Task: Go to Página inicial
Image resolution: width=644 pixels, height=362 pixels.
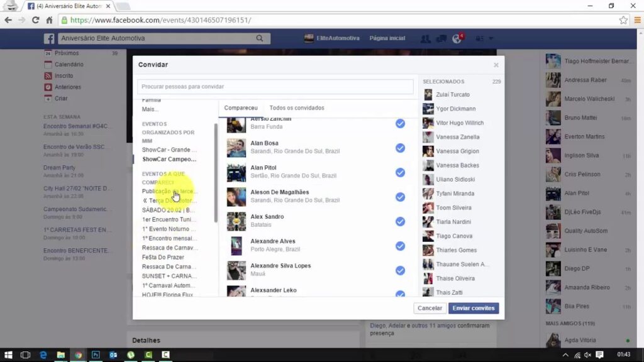Action: click(387, 38)
